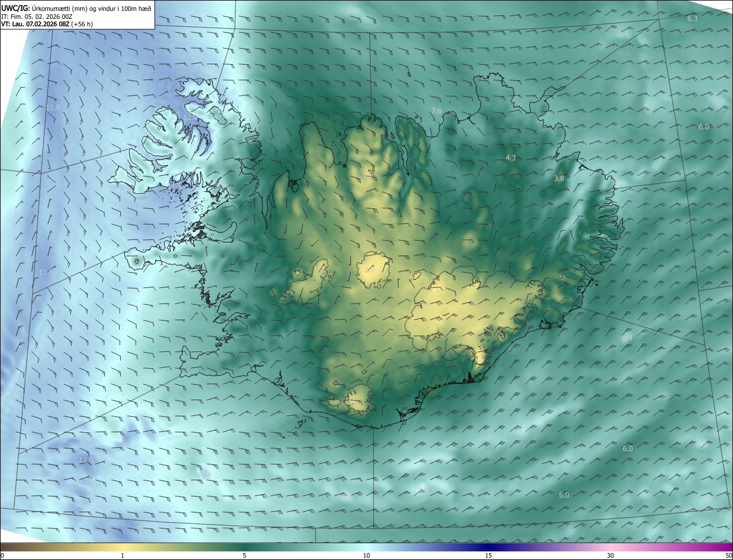Click the 30 tick on the color scale
Viewport: 733px width, 560px height.
(610, 556)
